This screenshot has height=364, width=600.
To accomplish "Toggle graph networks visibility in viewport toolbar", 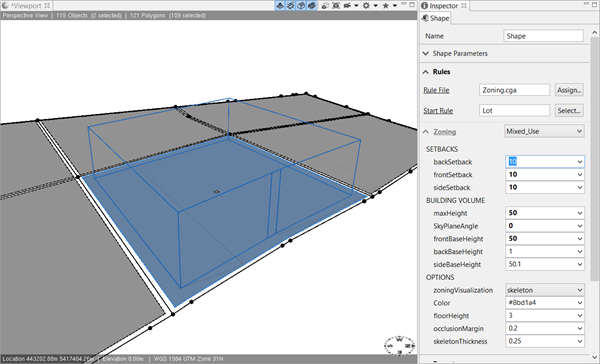I will pos(291,5).
